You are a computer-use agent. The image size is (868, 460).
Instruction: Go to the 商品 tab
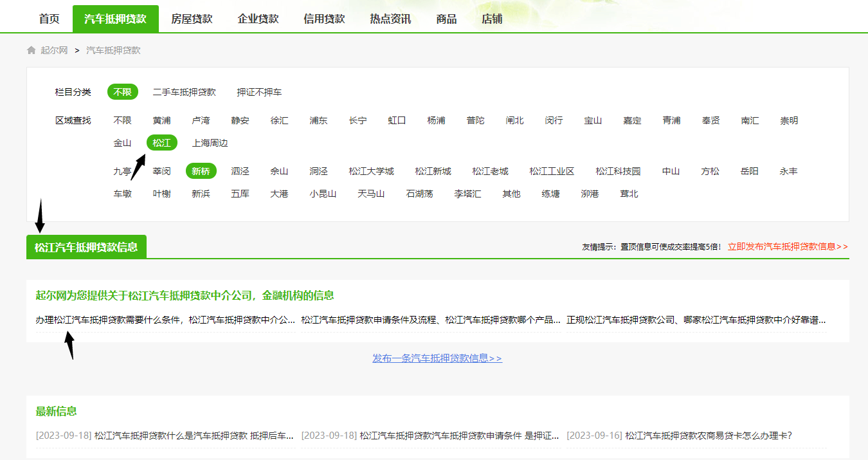(446, 19)
